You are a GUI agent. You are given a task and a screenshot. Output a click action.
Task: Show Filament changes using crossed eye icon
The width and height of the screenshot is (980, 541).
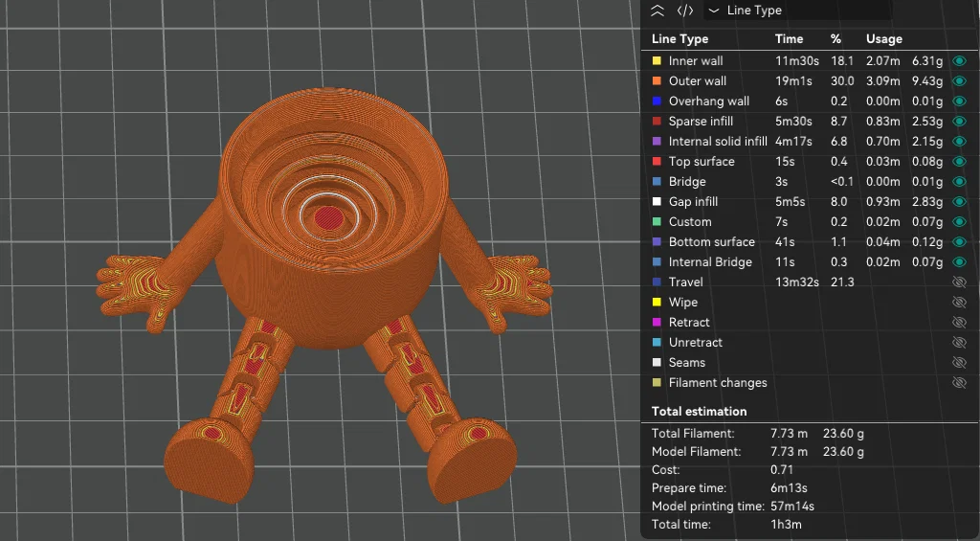959,382
